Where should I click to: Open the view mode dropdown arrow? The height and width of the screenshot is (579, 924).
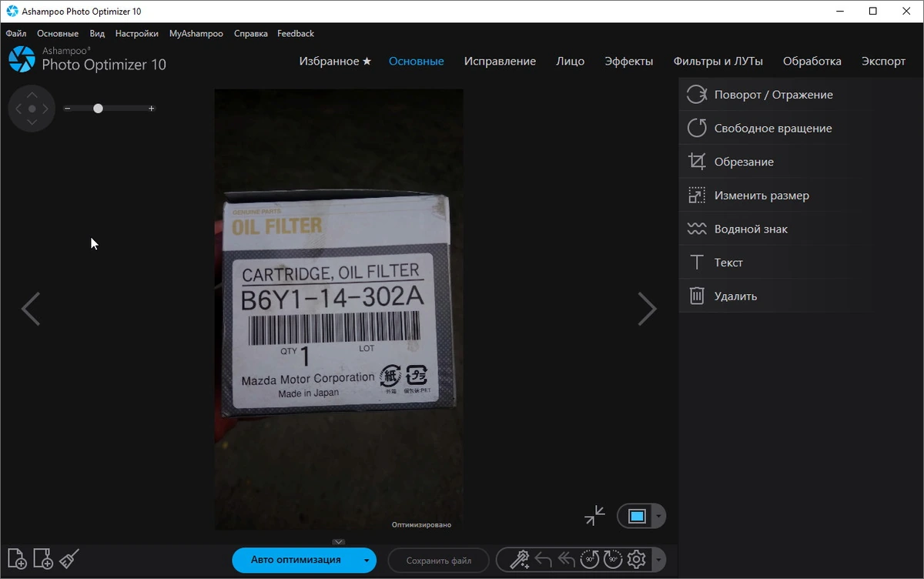[658, 516]
